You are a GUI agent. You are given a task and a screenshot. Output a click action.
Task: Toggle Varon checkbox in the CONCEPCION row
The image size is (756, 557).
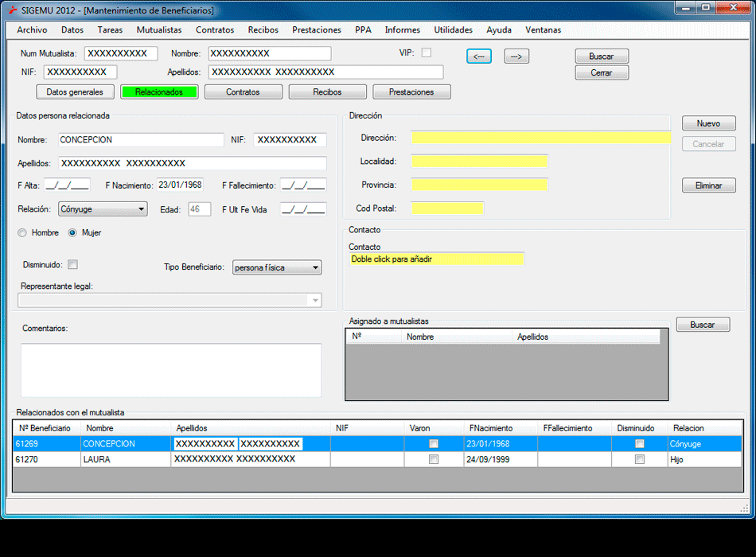[434, 444]
